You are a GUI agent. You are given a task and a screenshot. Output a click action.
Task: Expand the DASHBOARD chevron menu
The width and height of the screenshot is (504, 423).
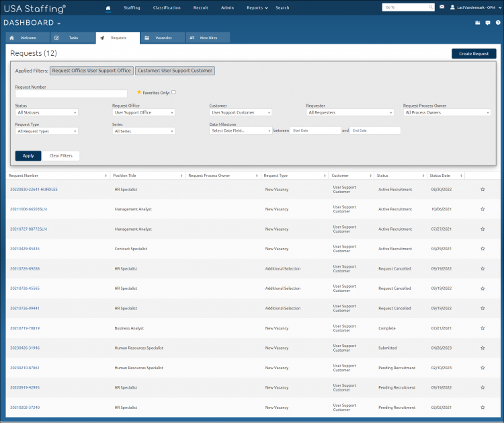pyautogui.click(x=59, y=23)
